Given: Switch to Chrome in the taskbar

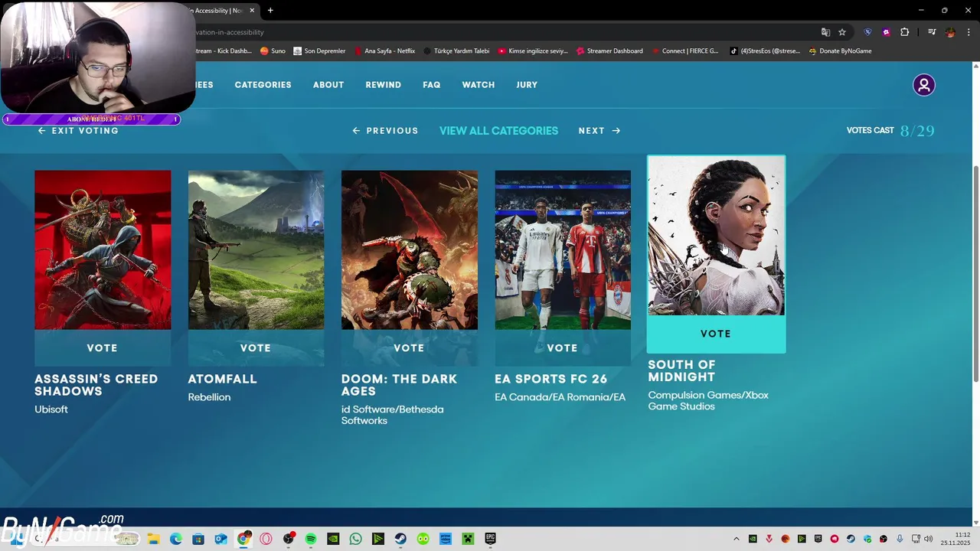Looking at the screenshot, I should pos(243,539).
